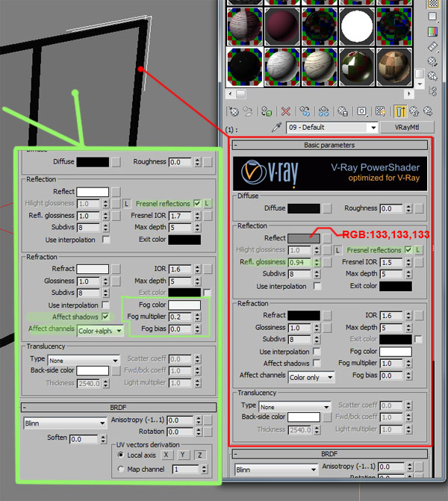Click sample slots scroll right arrow
Viewport: 448px width, 501px height.
(x=408, y=94)
